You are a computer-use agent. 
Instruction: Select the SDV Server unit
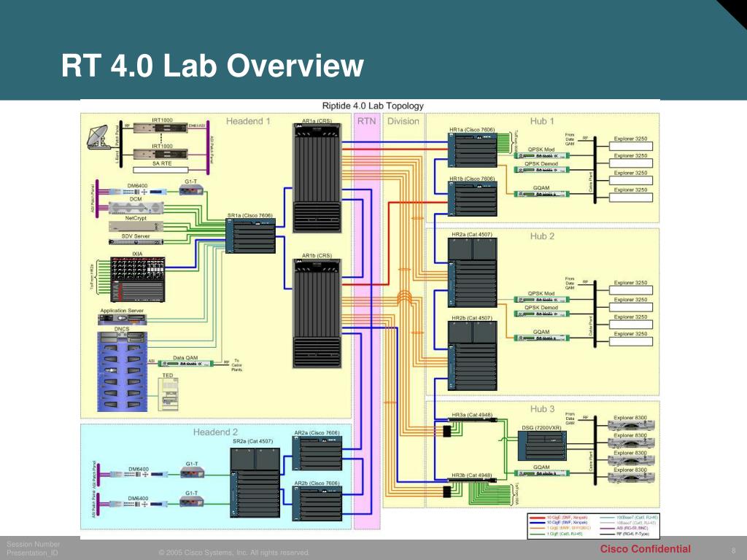(x=136, y=242)
